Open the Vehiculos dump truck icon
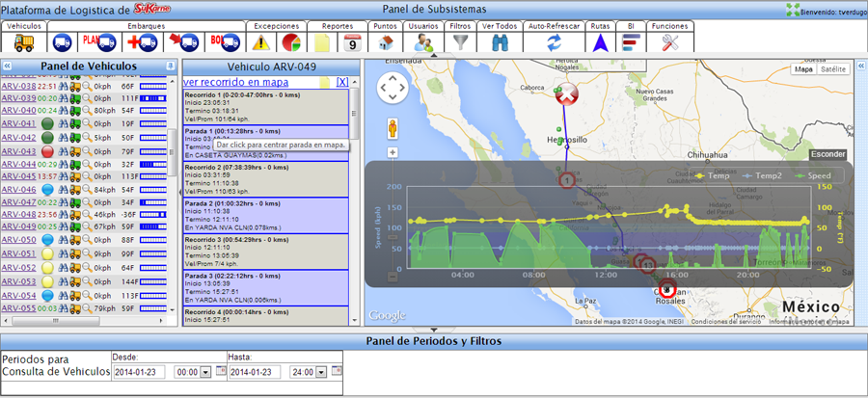 coord(23,42)
